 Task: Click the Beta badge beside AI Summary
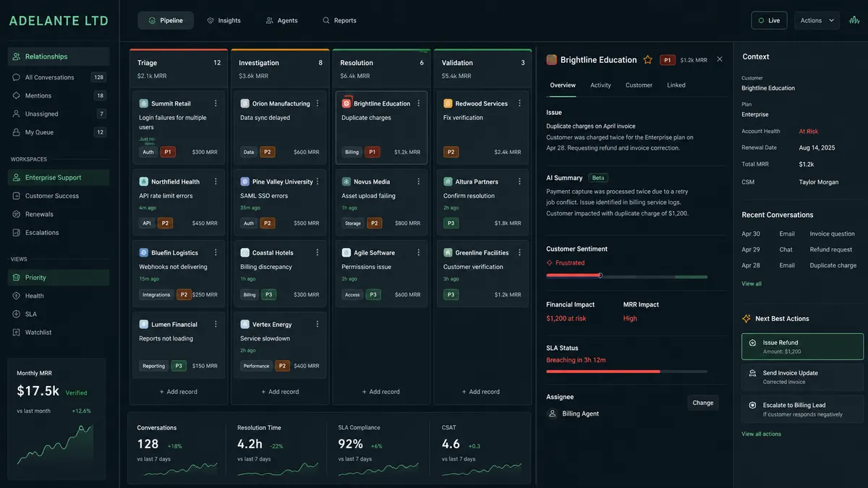(x=597, y=178)
